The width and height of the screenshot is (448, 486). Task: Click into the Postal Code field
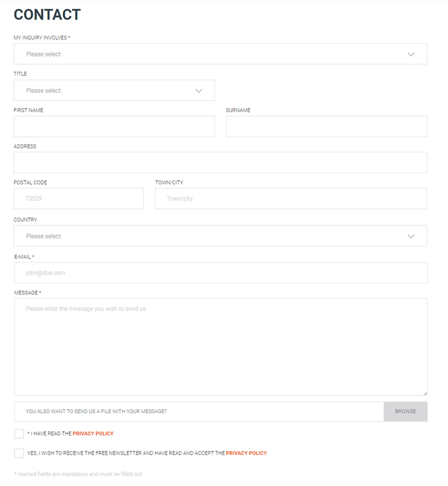point(79,199)
